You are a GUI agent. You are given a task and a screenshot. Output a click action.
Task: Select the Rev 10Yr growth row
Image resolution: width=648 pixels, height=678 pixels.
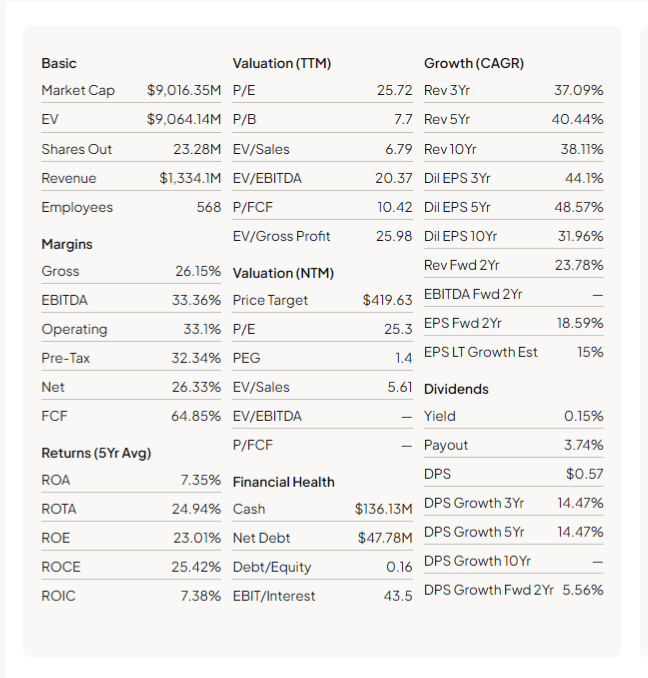click(514, 149)
